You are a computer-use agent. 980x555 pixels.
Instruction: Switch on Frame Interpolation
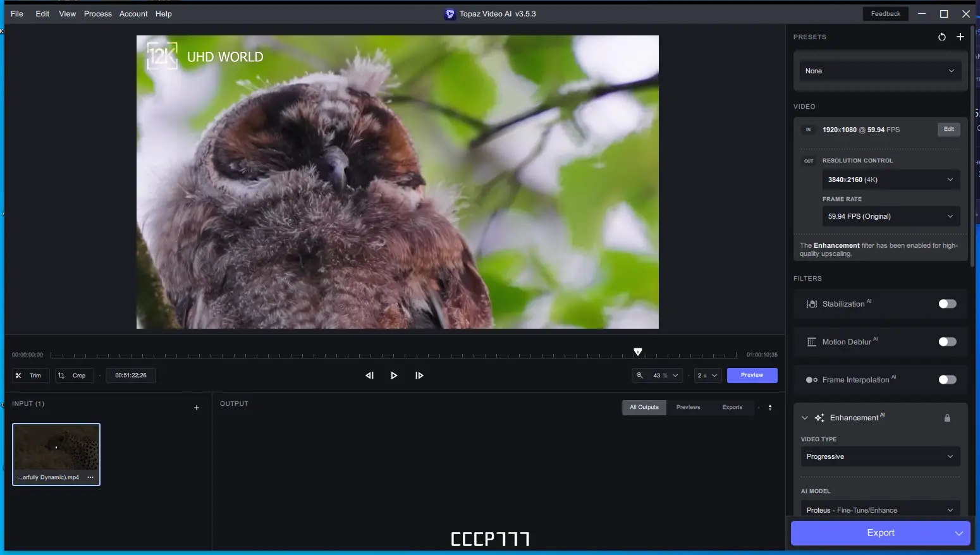click(947, 380)
